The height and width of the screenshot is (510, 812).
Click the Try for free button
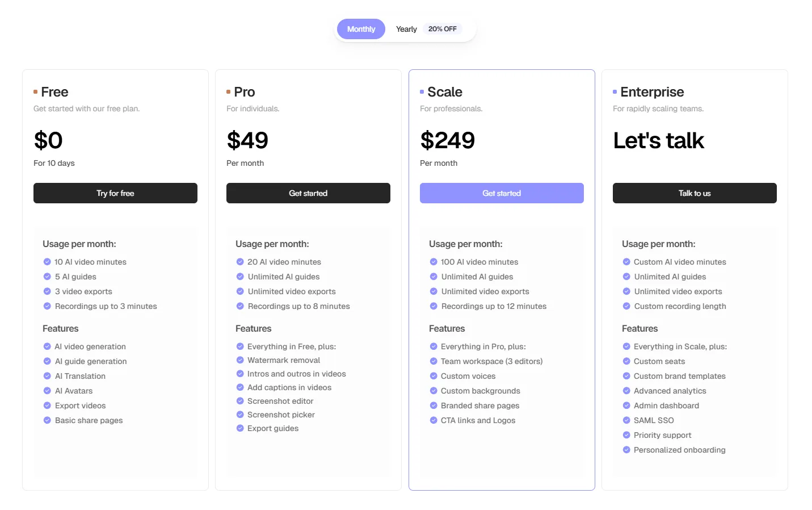pyautogui.click(x=115, y=193)
